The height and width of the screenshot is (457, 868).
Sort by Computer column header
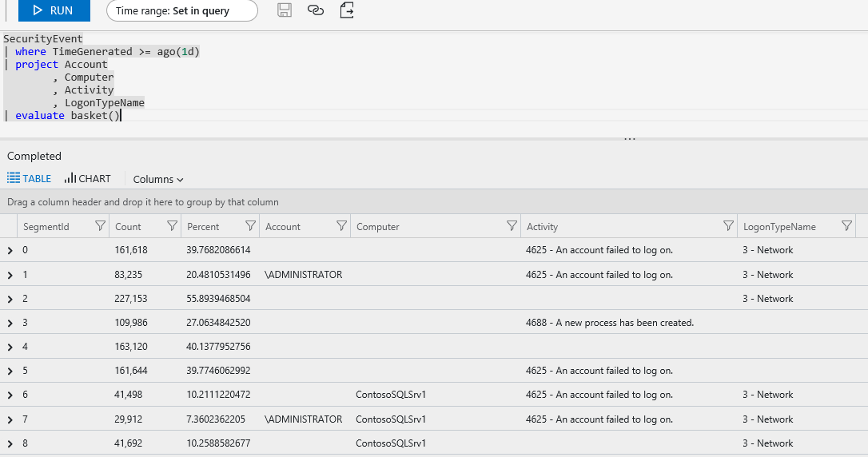(377, 227)
